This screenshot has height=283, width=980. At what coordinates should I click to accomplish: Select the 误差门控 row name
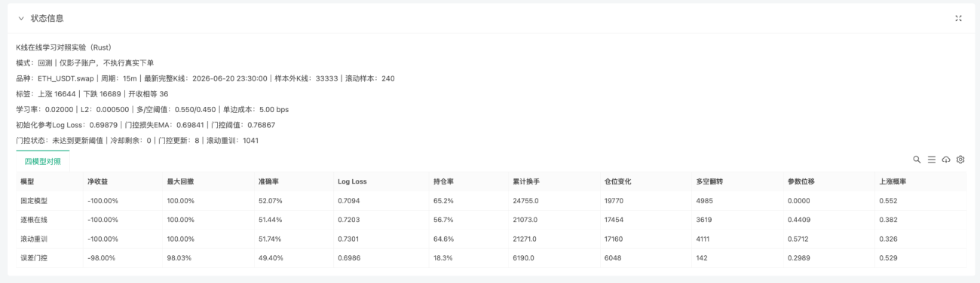[34, 257]
